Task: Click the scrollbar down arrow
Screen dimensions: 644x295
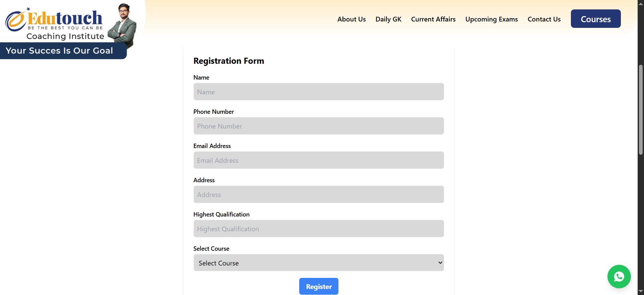Action: pyautogui.click(x=640, y=291)
